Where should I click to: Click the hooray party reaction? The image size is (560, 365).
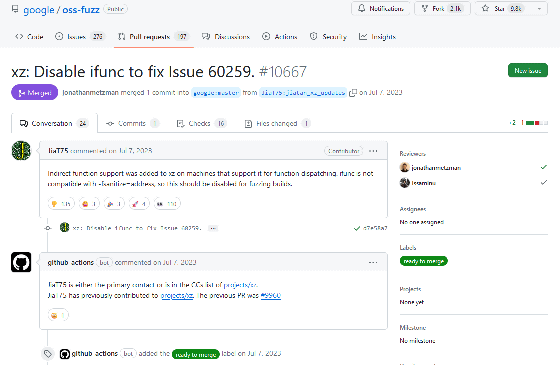click(114, 204)
